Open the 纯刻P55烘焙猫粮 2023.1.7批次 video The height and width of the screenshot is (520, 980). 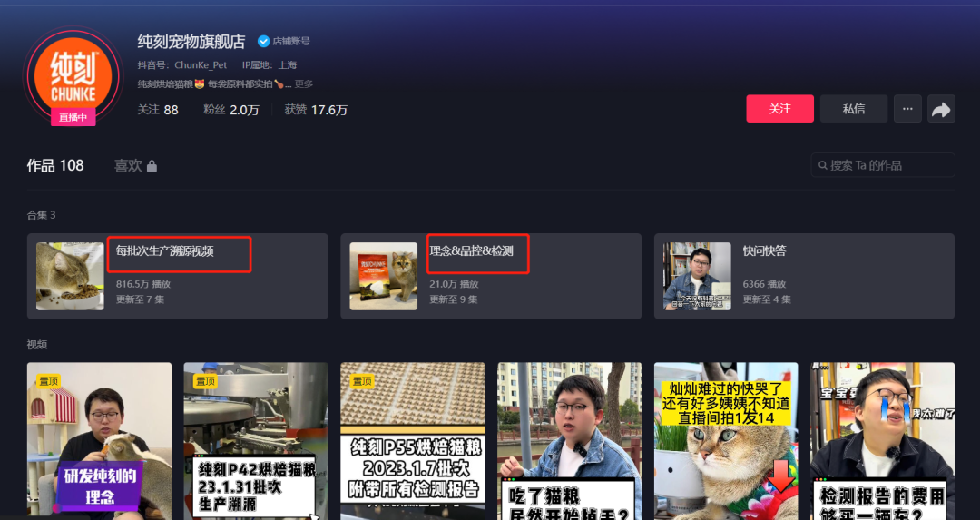(413, 441)
